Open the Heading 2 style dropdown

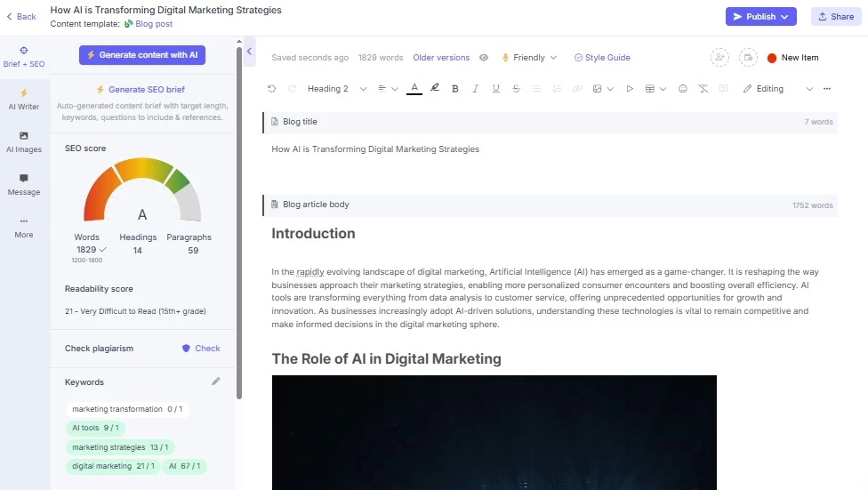pos(336,89)
